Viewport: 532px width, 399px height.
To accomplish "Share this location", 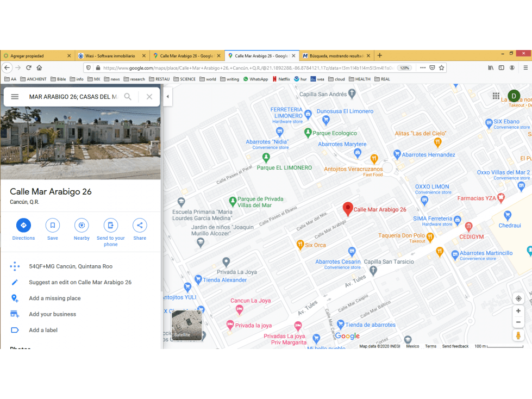I will pos(140,225).
